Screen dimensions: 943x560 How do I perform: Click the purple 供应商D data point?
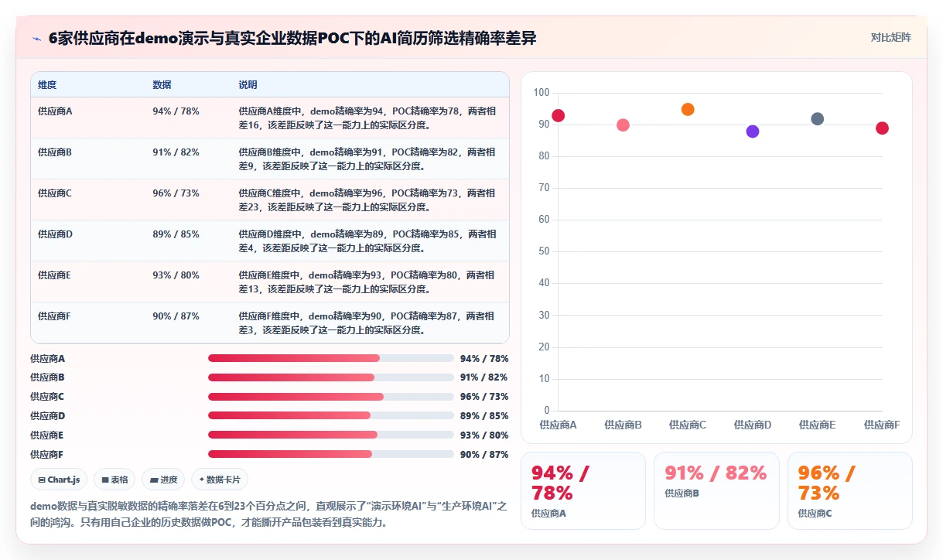(x=753, y=131)
